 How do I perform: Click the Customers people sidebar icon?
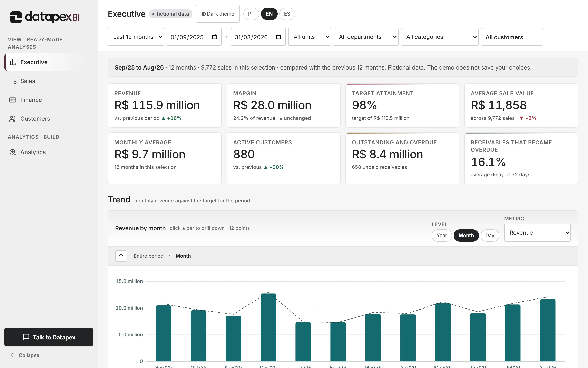[x=13, y=119]
